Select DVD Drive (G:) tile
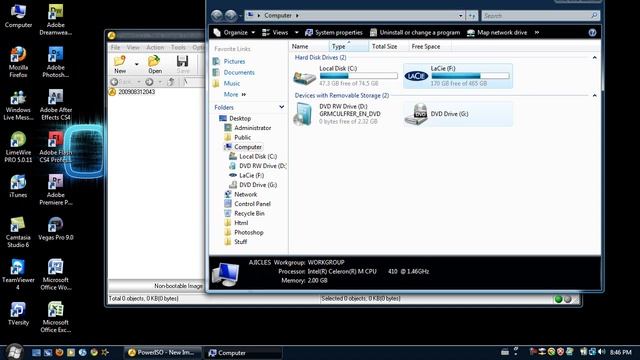Screen dimensions: 640x360 pos(458,114)
